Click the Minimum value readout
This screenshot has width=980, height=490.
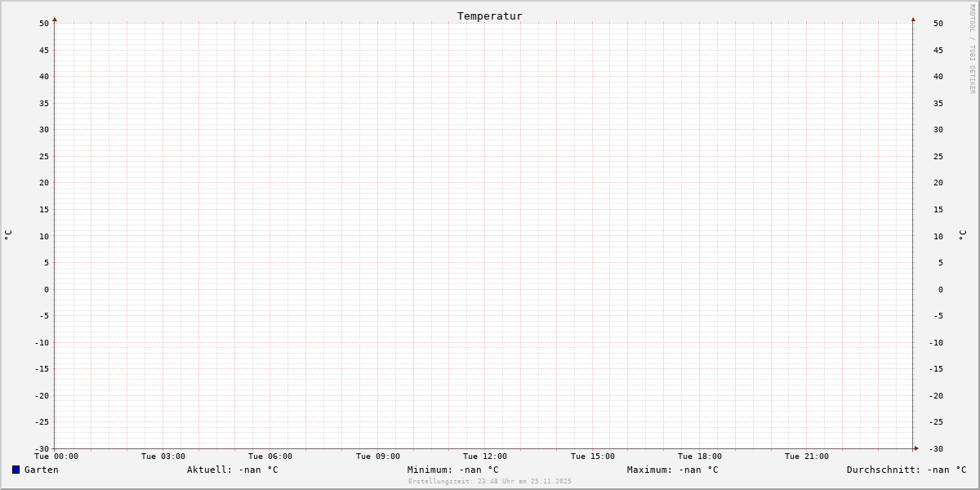[x=452, y=470]
